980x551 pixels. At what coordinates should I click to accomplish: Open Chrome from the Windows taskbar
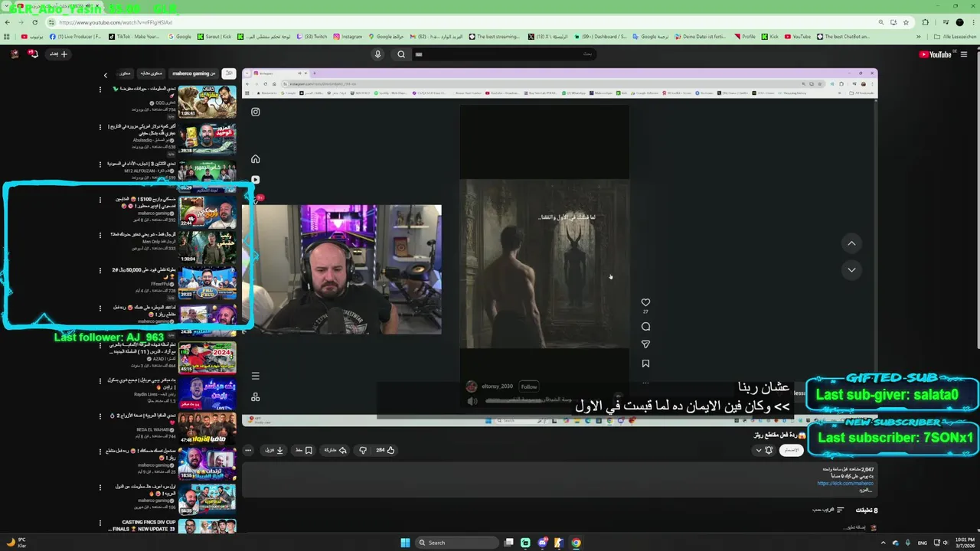(576, 543)
